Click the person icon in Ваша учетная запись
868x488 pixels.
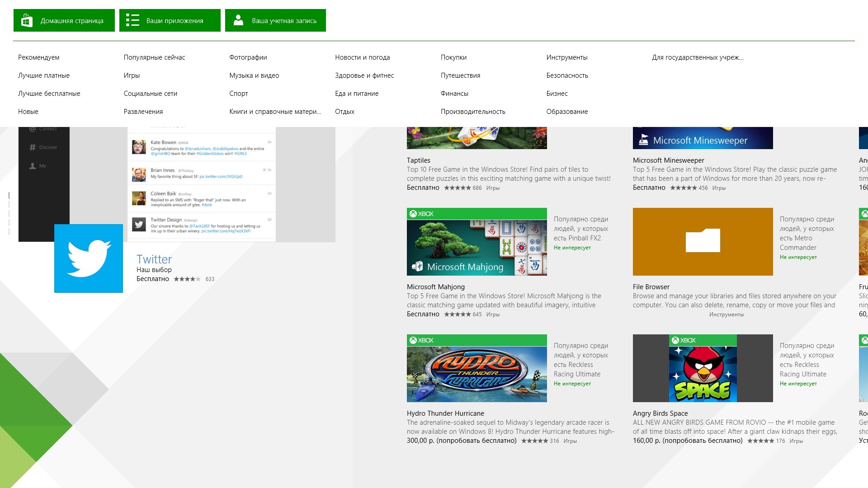[x=238, y=20]
